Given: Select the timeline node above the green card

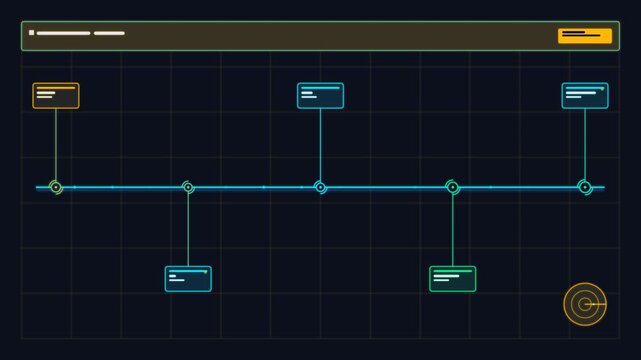Looking at the screenshot, I should coord(453,187).
